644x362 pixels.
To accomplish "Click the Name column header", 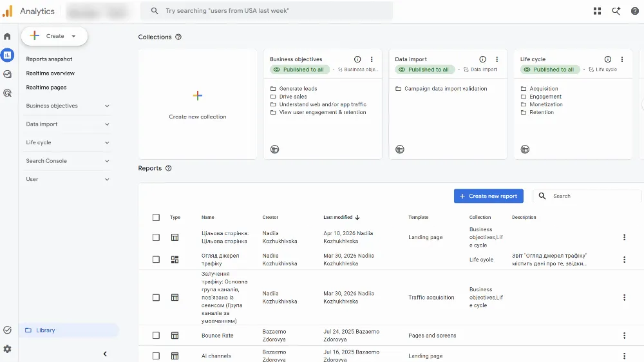I will (x=208, y=217).
